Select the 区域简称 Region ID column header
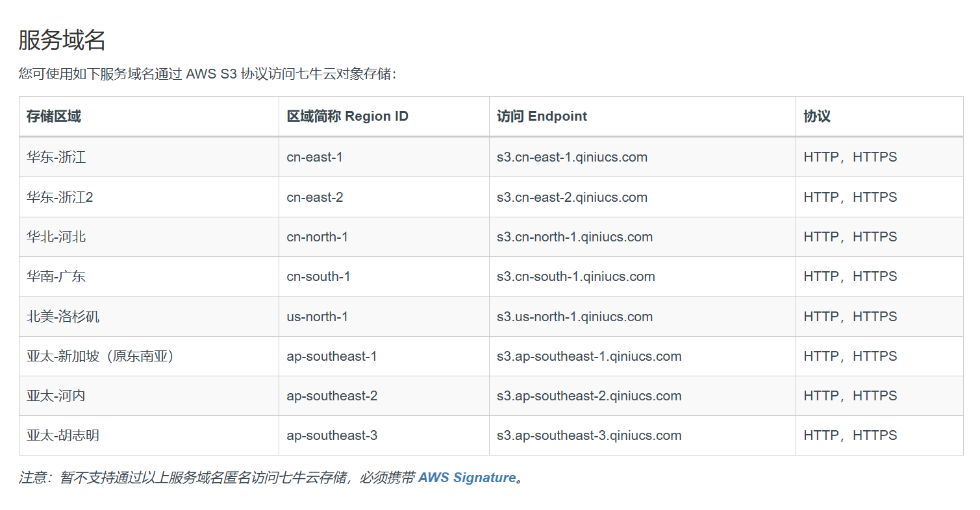Image resolution: width=980 pixels, height=510 pixels. (x=347, y=116)
